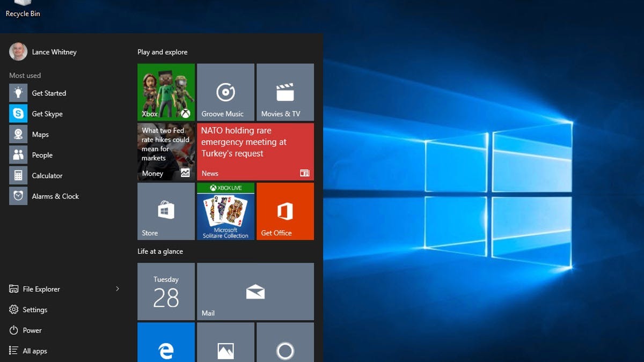Open the Mail tile

255,291
